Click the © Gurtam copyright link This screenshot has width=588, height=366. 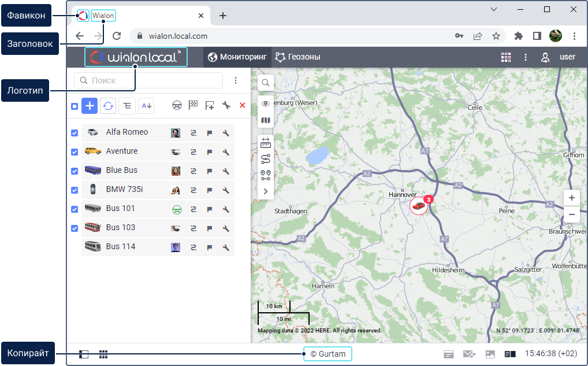(328, 354)
